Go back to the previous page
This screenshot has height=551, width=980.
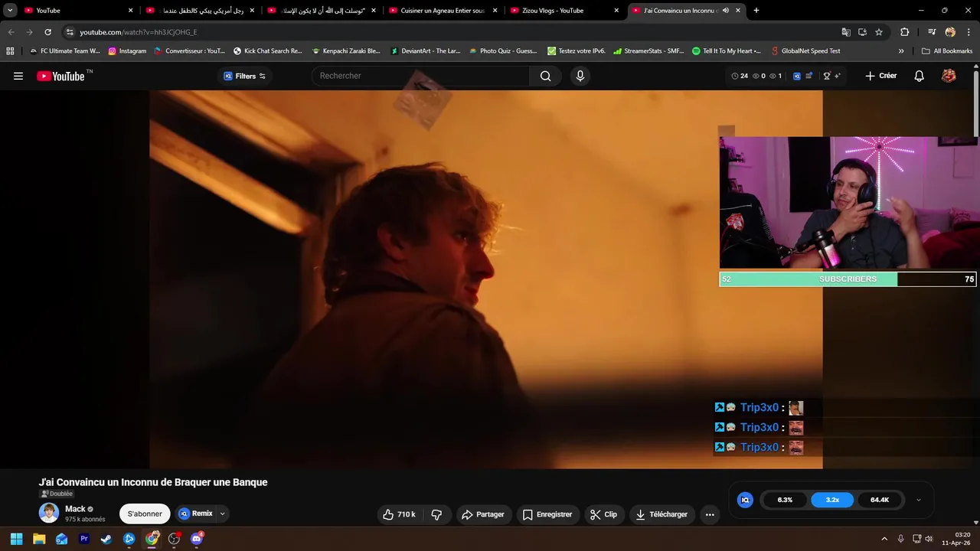[11, 32]
